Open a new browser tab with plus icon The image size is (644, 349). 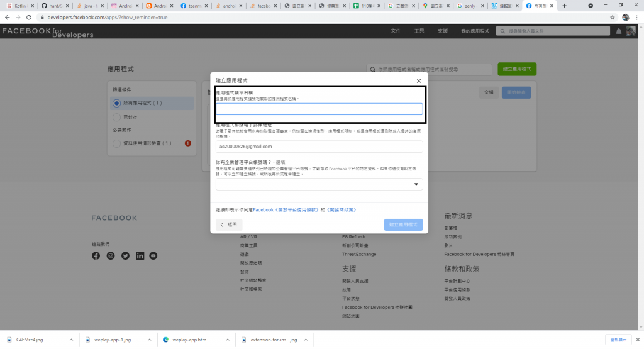click(x=564, y=6)
